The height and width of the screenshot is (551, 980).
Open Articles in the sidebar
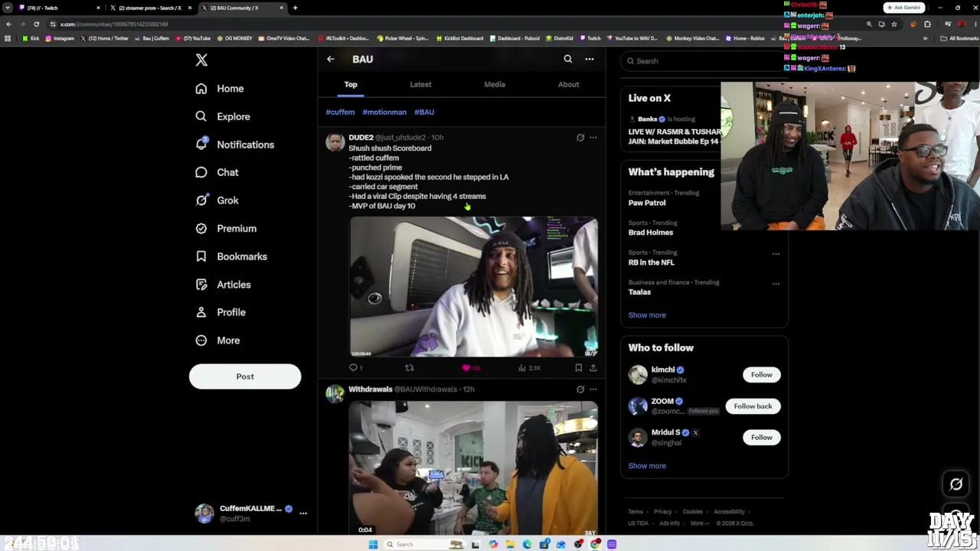(223, 285)
